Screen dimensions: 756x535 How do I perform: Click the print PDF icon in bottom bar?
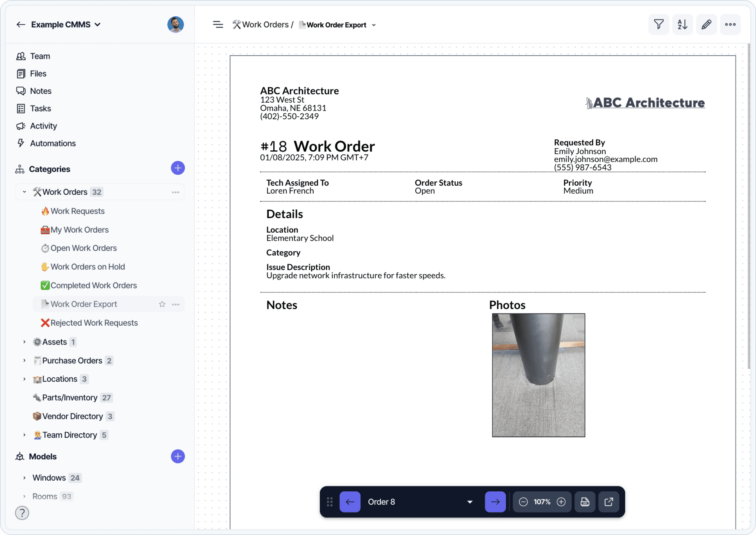click(x=585, y=502)
